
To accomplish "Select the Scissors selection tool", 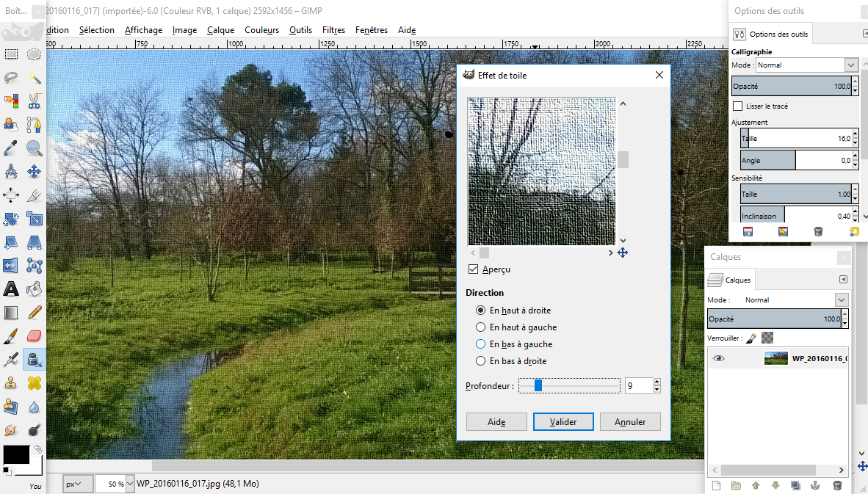I will pyautogui.click(x=34, y=101).
